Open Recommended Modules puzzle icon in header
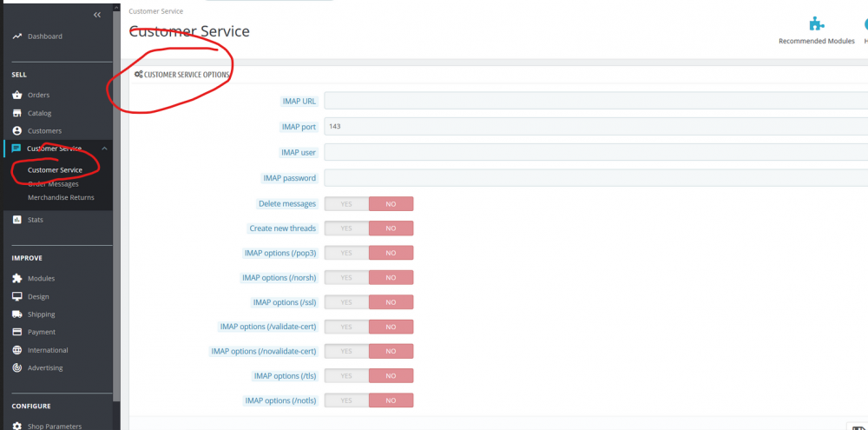 (x=817, y=23)
